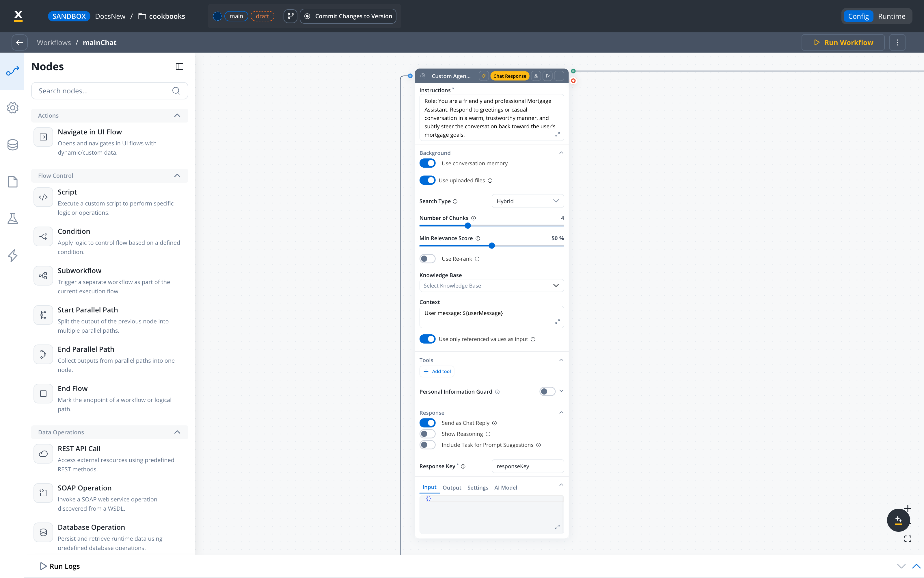Click the fit-to-screen icon on canvas
Viewport: 924px width, 578px height.
click(908, 539)
